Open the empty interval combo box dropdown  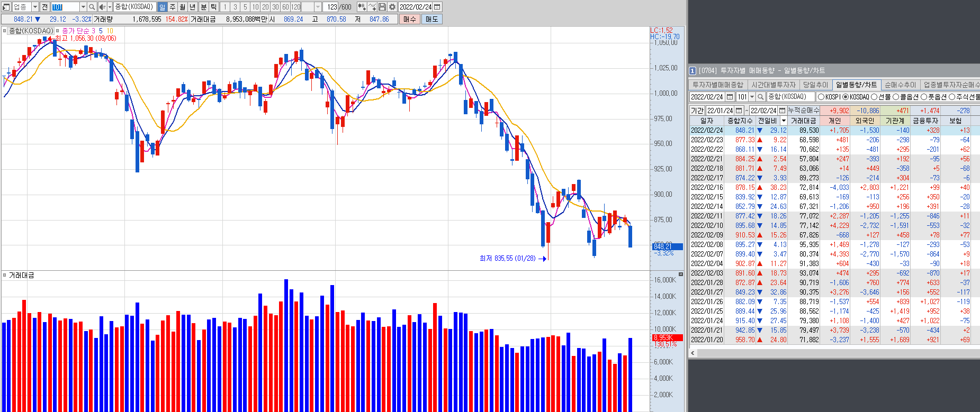[318, 7]
